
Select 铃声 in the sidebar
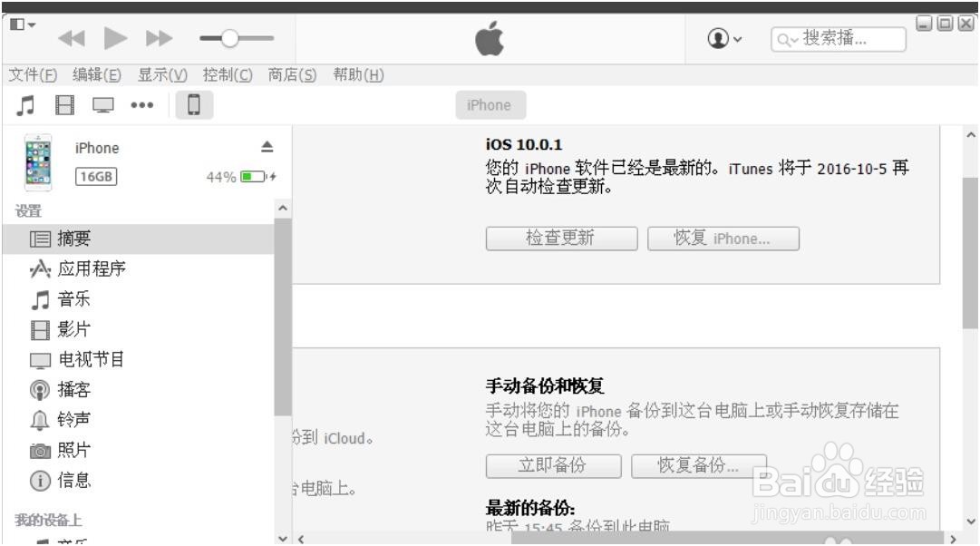click(138, 420)
